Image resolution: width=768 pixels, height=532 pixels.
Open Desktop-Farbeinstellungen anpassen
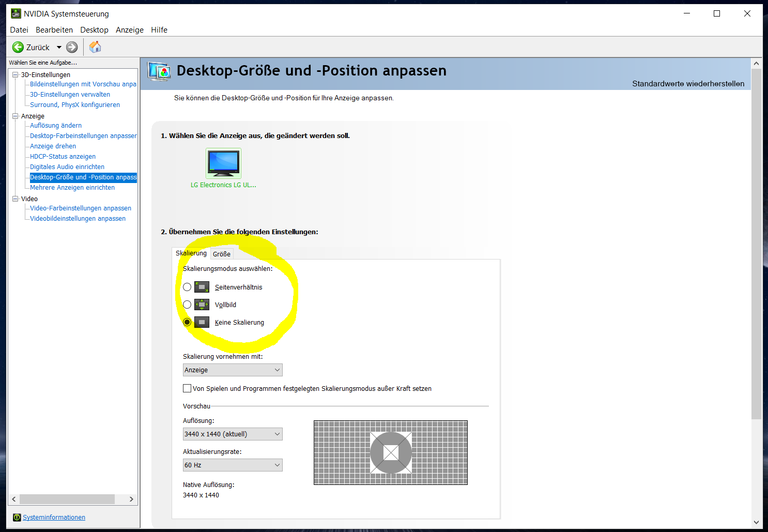83,136
